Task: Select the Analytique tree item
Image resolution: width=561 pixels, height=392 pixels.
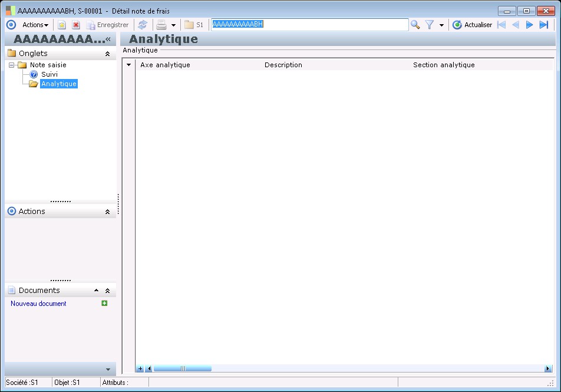Action: 59,84
